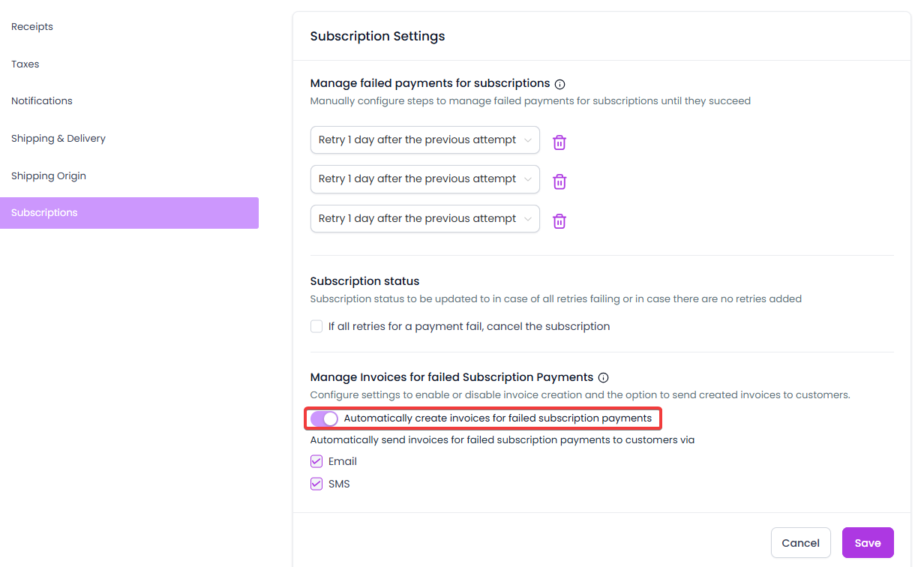This screenshot has width=924, height=567.
Task: Uncheck the SMS invoice delivery checkbox
Action: pos(316,484)
